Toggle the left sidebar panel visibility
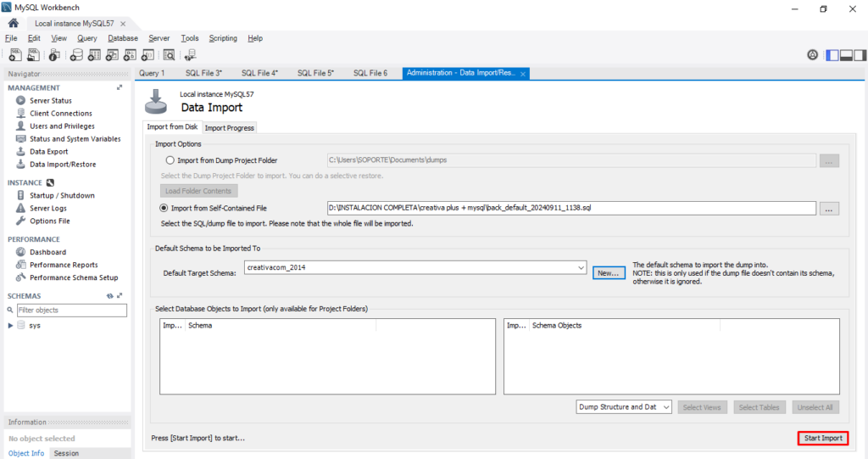The height and width of the screenshot is (459, 868). pyautogui.click(x=832, y=55)
